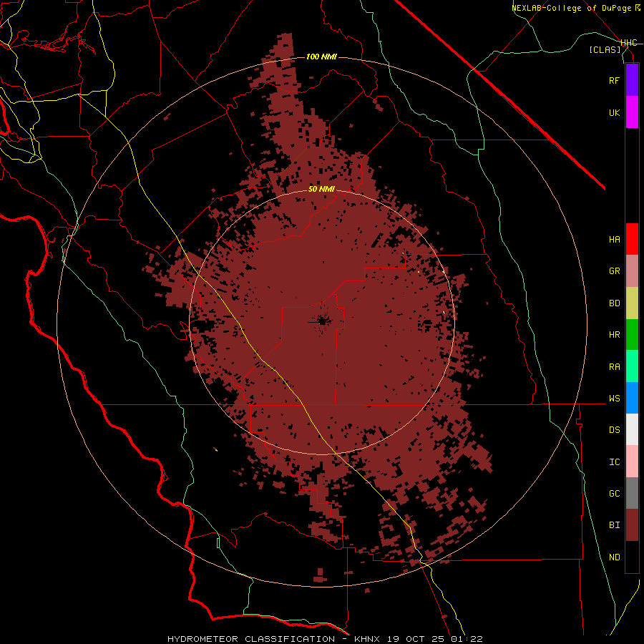Click the "WS" legend label
This screenshot has height=644, width=644.
click(614, 399)
